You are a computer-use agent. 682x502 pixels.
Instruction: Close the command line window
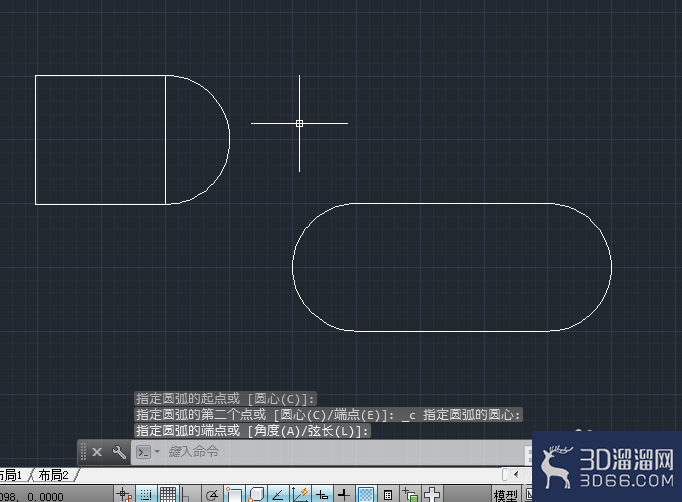point(97,452)
